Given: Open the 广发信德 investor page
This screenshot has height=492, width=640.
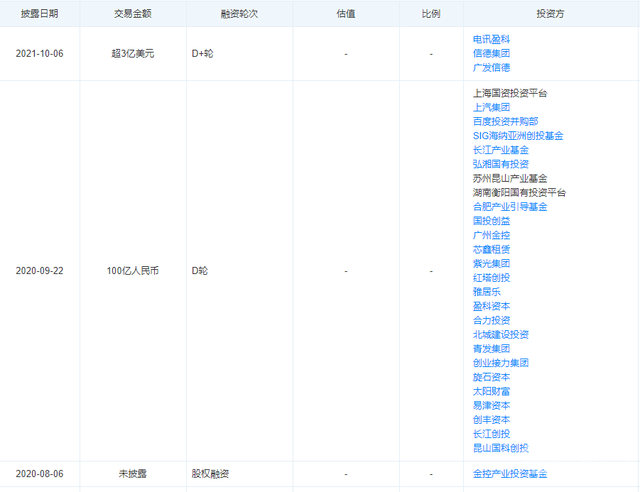Looking at the screenshot, I should 491,68.
